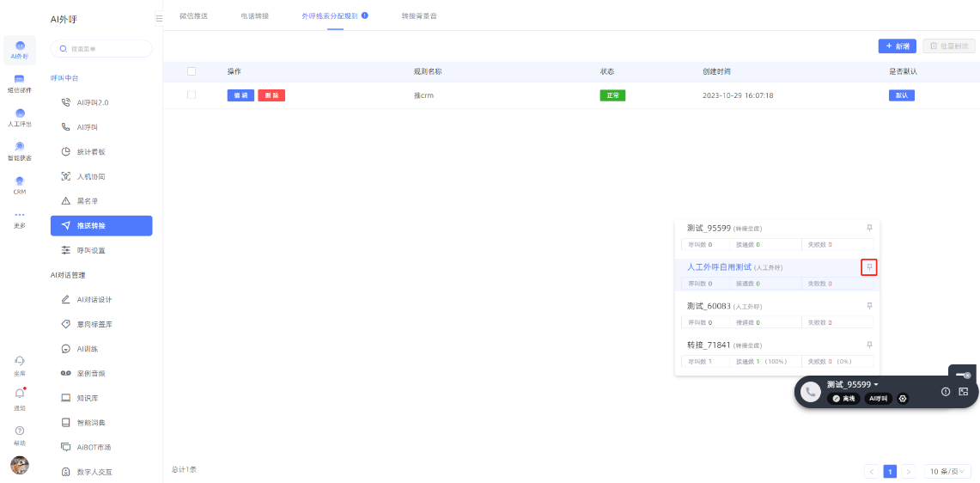Open CRM from the left icon rail

[x=19, y=185]
